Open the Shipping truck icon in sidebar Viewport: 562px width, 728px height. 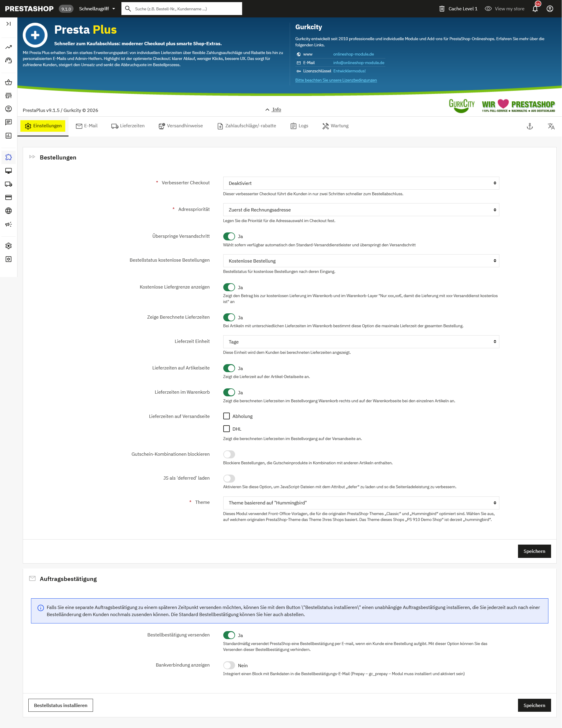(x=9, y=184)
